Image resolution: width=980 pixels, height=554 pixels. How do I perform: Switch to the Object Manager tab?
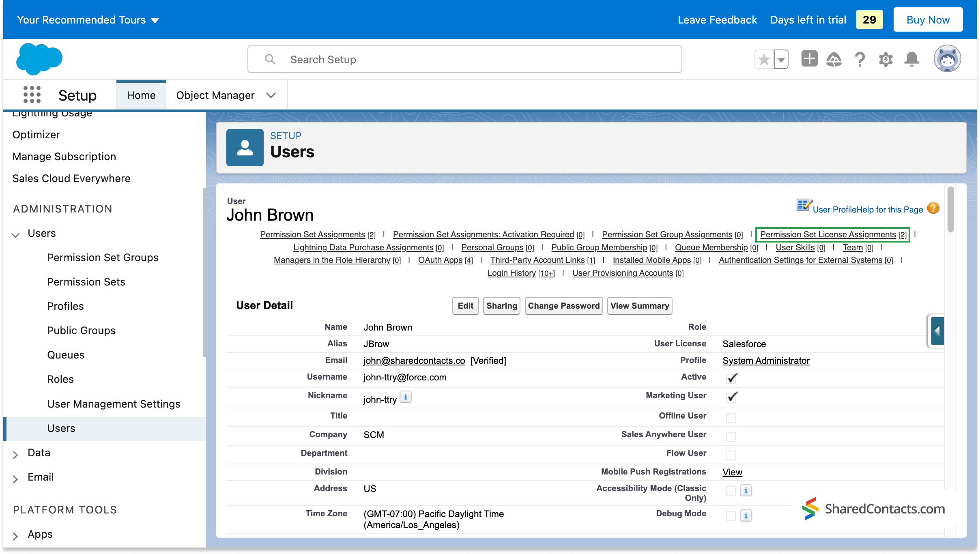tap(215, 95)
